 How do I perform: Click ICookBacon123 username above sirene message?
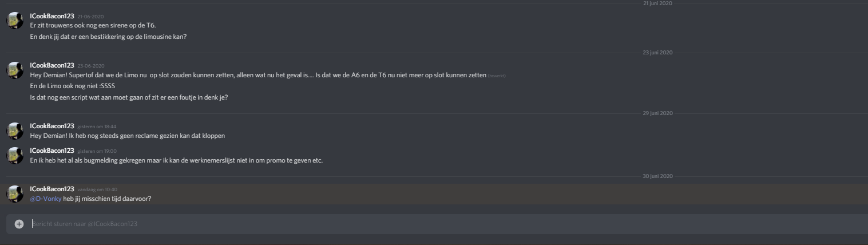pos(51,15)
